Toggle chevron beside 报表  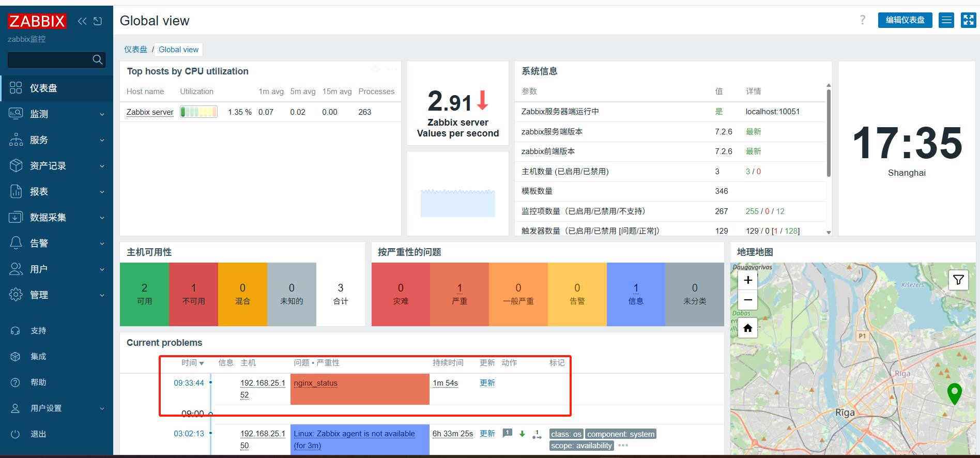point(102,192)
